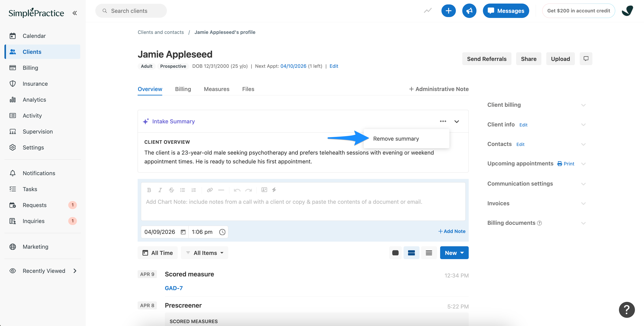This screenshot has height=326, width=644.
Task: Print upcoming appointments
Action: point(566,164)
